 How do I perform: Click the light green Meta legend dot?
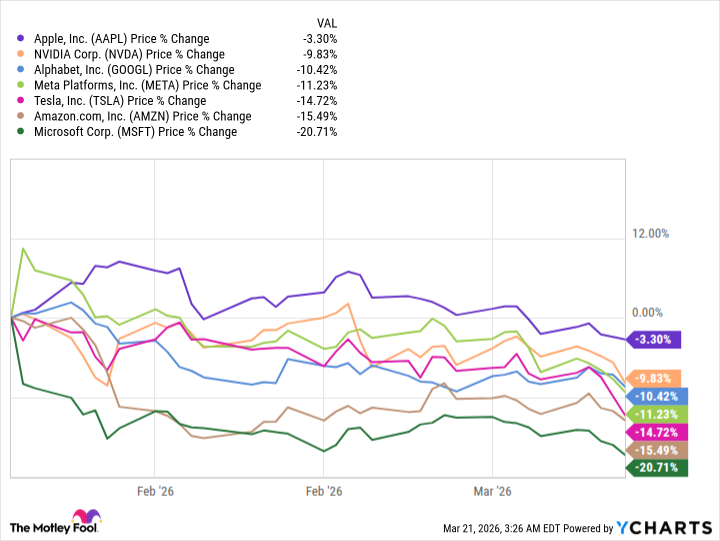point(21,85)
